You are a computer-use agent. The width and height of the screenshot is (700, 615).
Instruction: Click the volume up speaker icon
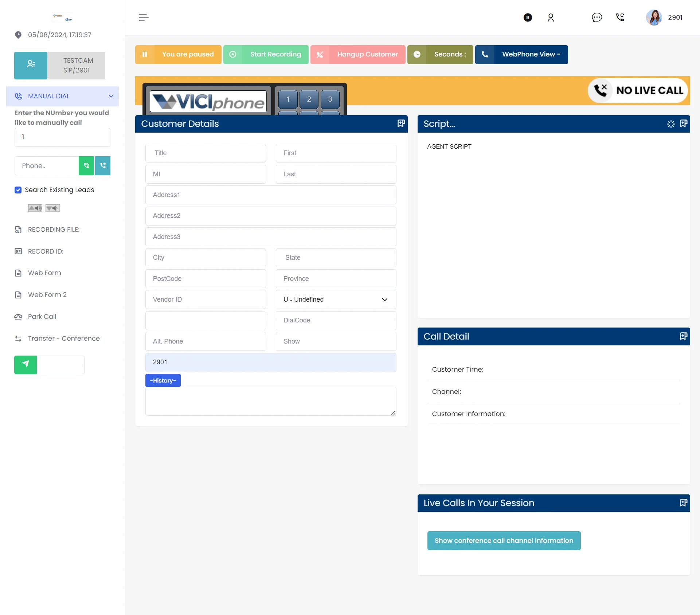click(x=35, y=208)
